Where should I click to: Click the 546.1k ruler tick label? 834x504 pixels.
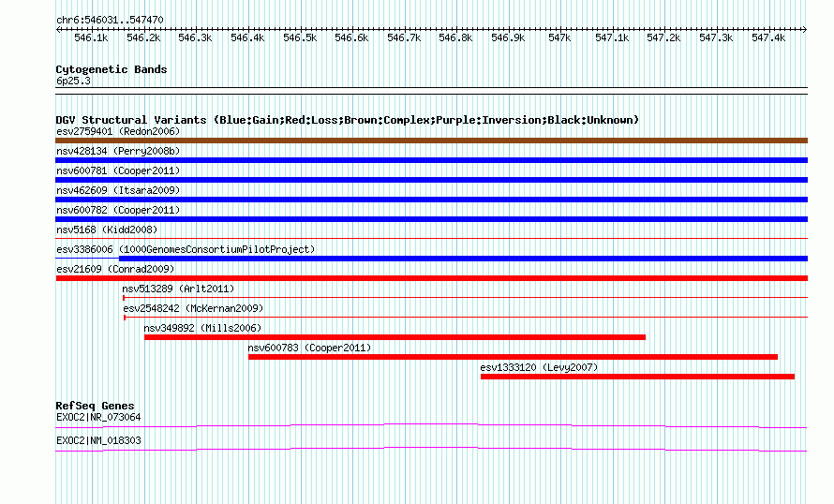(91, 37)
